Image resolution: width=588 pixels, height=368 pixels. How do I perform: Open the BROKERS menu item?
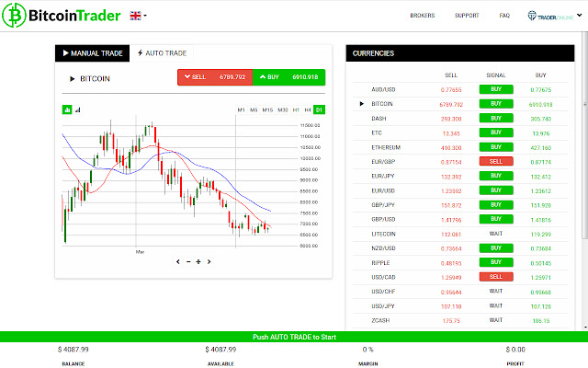coord(423,16)
